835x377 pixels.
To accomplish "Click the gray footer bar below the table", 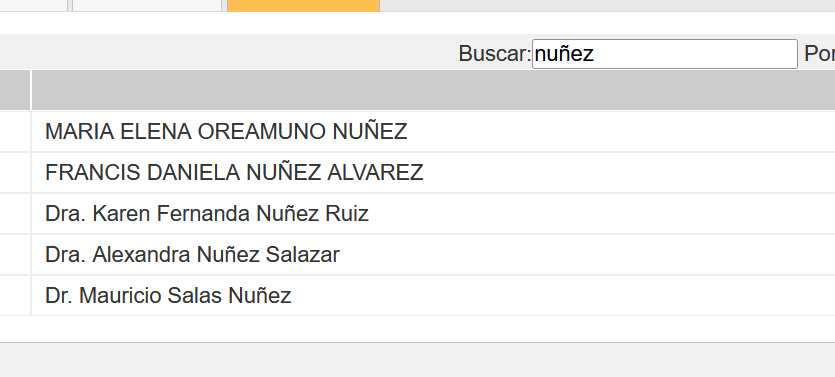I will coord(418,360).
